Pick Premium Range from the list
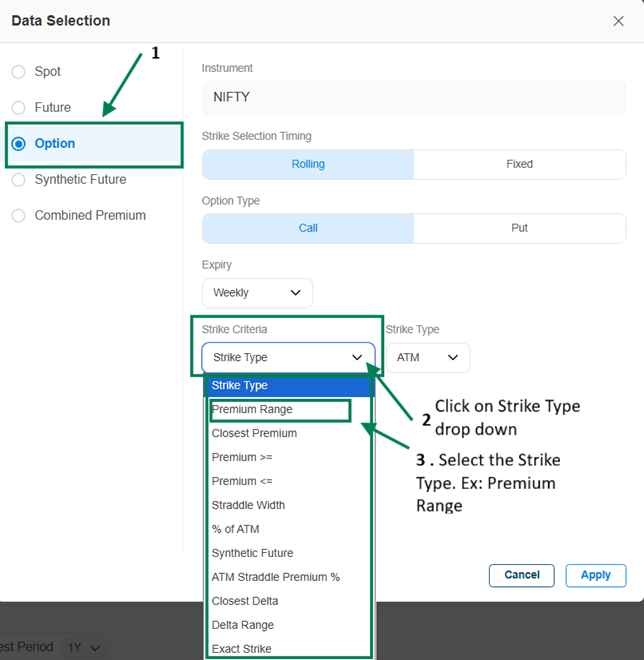Image resolution: width=644 pixels, height=660 pixels. tap(252, 410)
